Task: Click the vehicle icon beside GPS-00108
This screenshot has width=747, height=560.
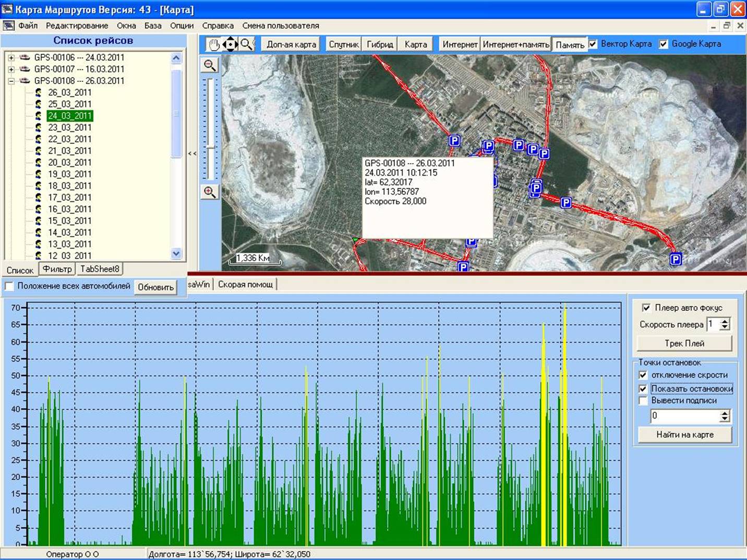Action: point(25,81)
